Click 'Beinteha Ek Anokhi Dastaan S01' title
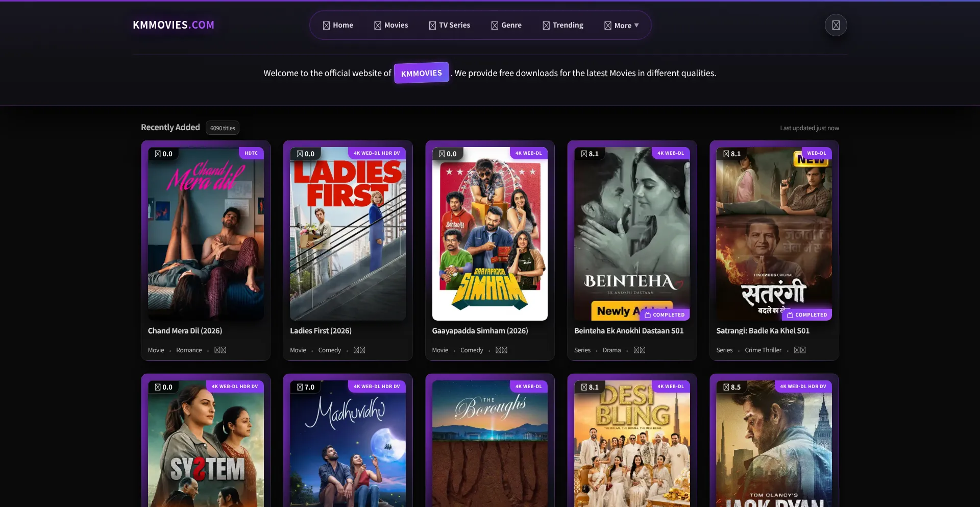980x507 pixels. (x=629, y=331)
